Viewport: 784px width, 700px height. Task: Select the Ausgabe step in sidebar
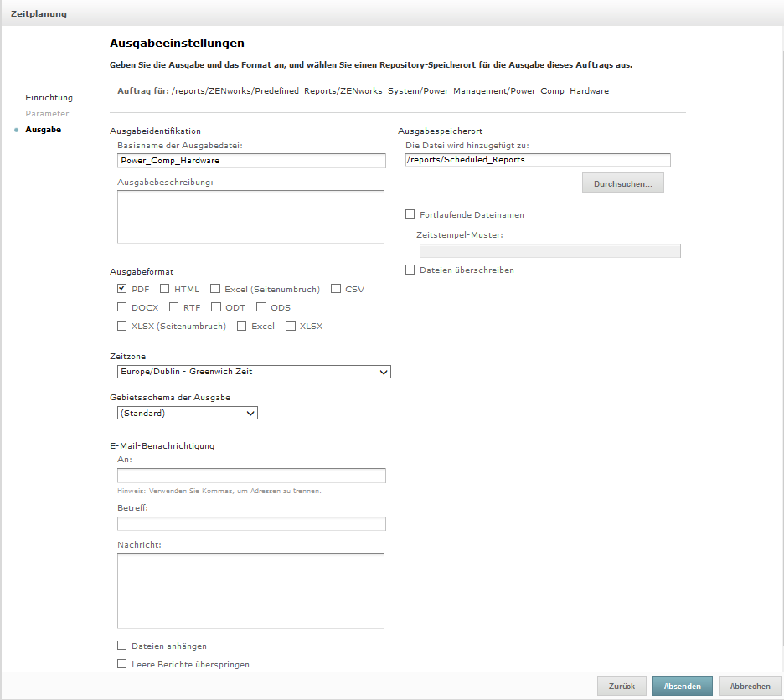tap(43, 130)
